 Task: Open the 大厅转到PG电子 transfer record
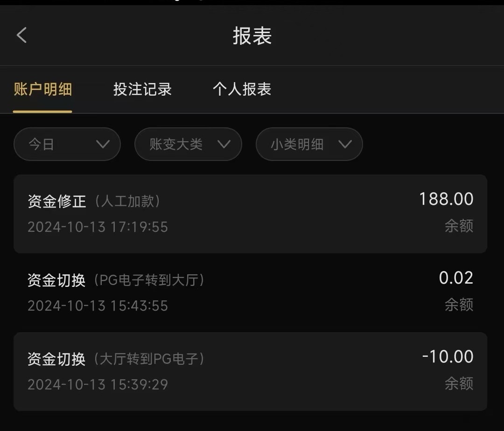click(x=250, y=371)
